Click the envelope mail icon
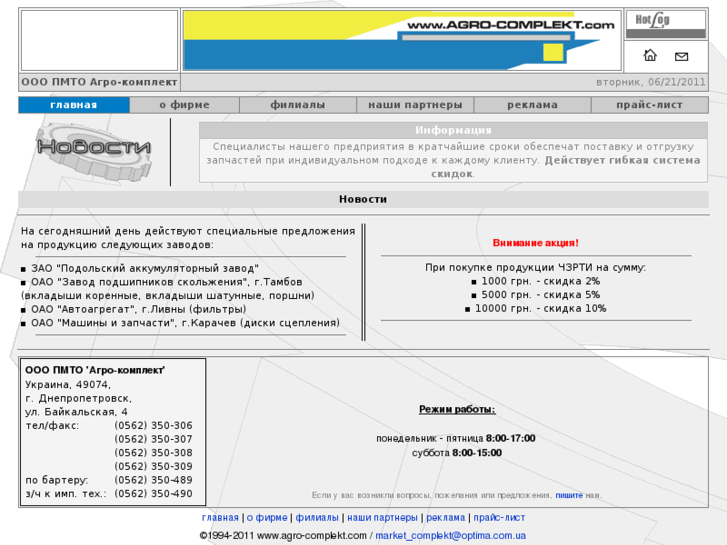The image size is (727, 545). [681, 57]
